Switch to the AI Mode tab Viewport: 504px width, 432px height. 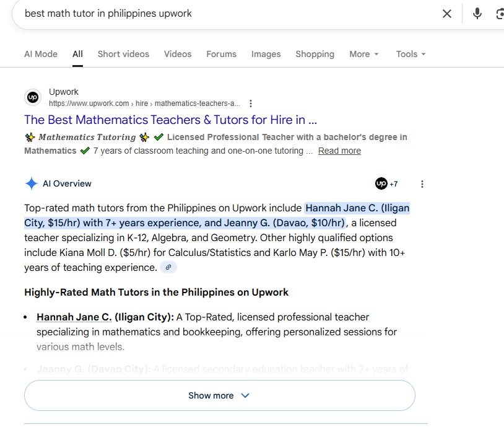(41, 54)
